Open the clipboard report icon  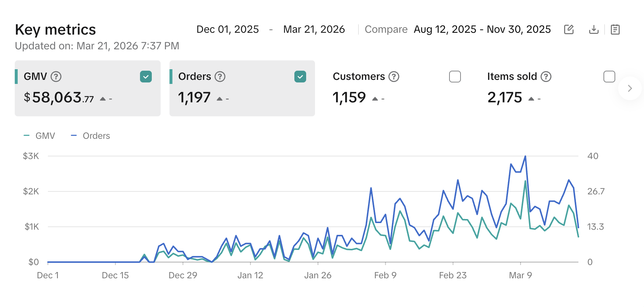click(x=615, y=29)
